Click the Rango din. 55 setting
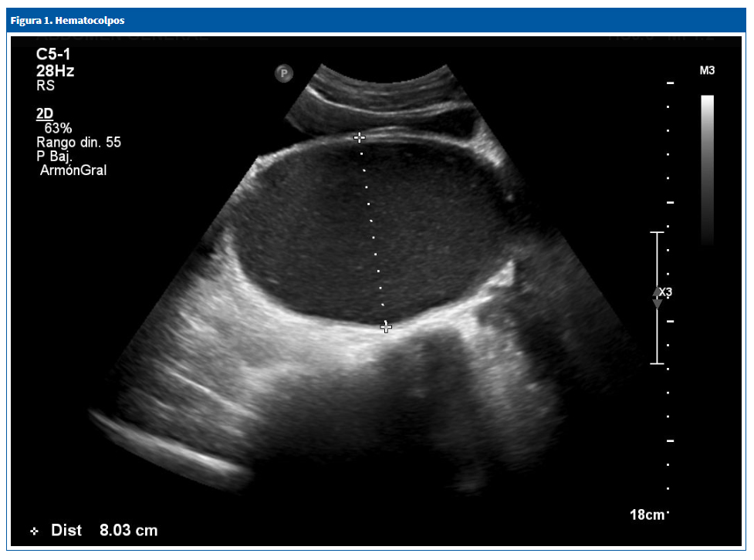Viewport: 754px width, 560px height. click(x=79, y=143)
